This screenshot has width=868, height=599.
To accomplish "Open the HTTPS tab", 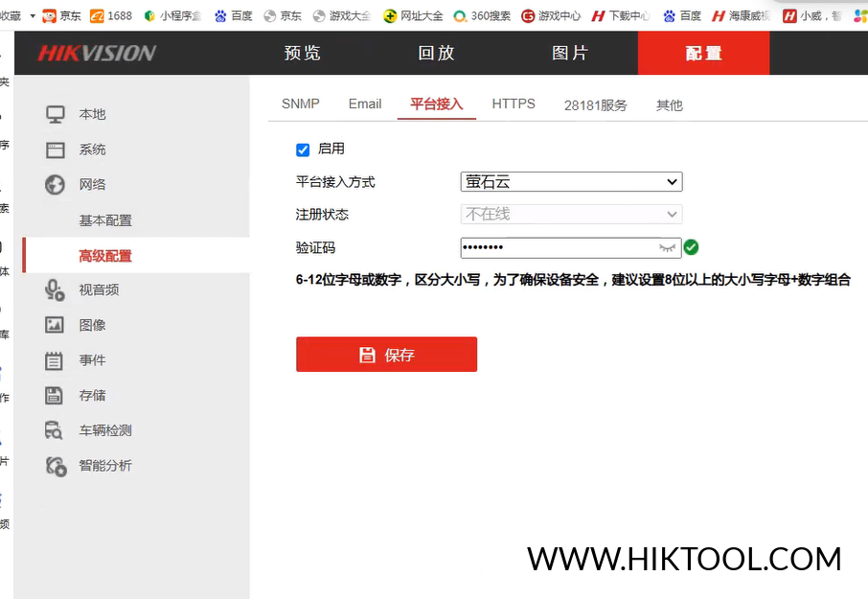I will [514, 104].
